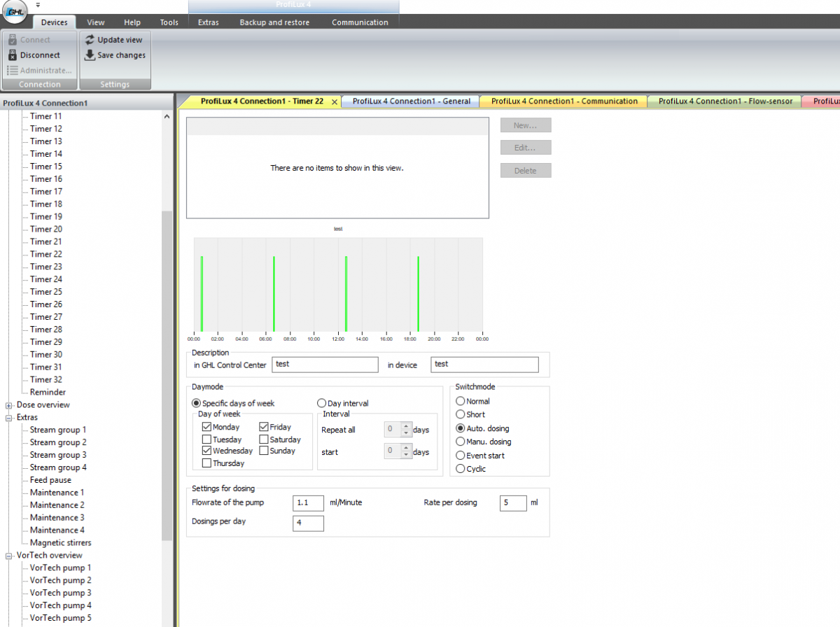Image resolution: width=840 pixels, height=627 pixels.
Task: Open the View ribbon tab
Action: [96, 22]
